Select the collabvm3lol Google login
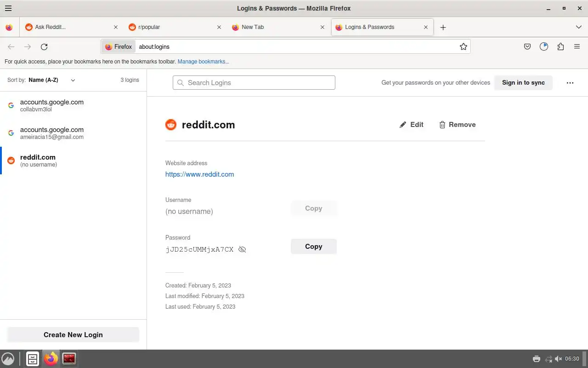Image resolution: width=588 pixels, height=368 pixels. (73, 105)
